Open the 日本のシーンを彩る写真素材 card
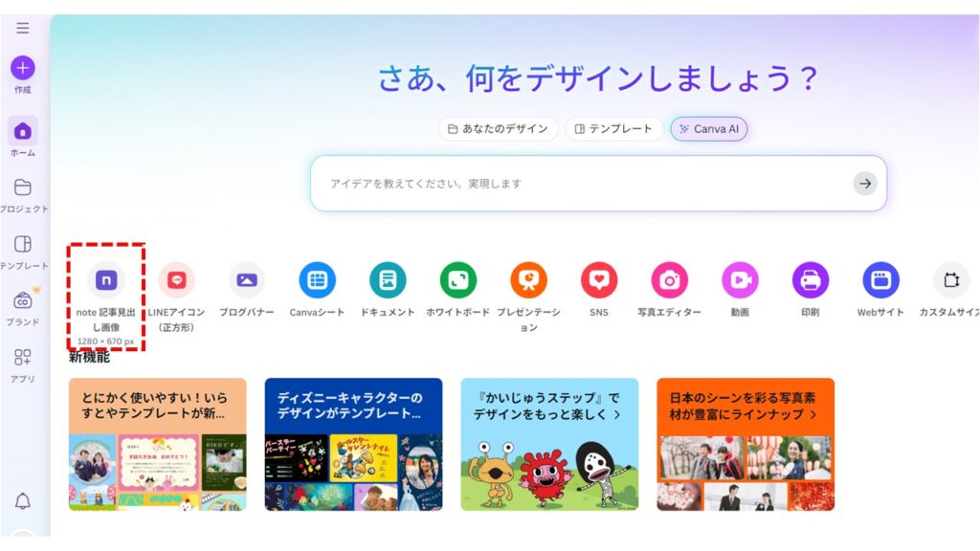 click(746, 444)
